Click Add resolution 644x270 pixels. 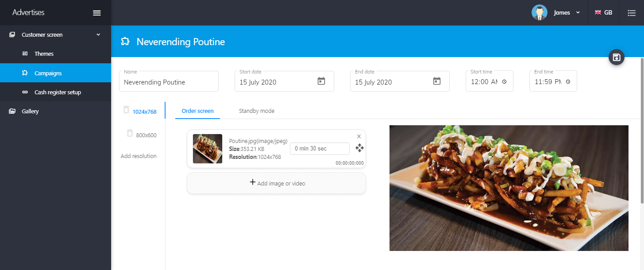pyautogui.click(x=139, y=156)
